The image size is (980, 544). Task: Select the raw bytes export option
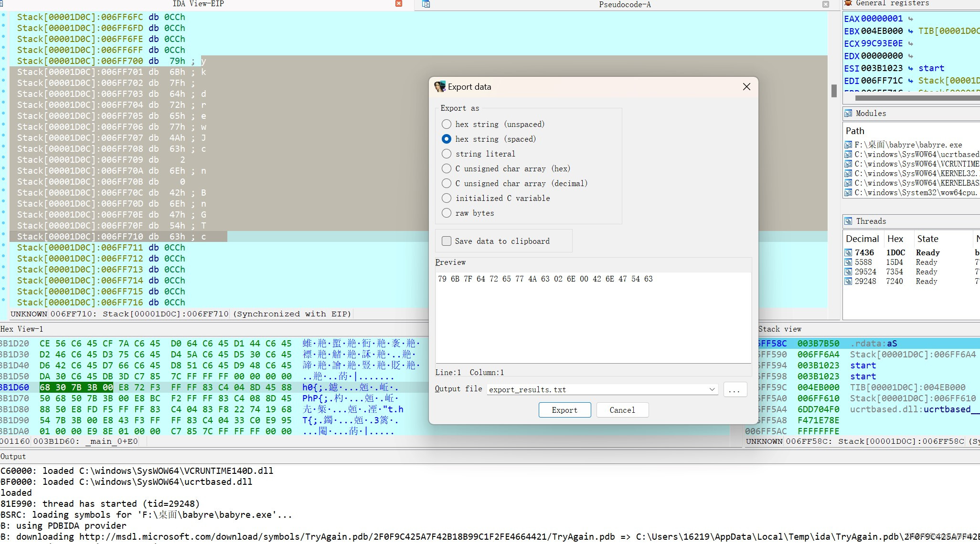[x=447, y=213]
